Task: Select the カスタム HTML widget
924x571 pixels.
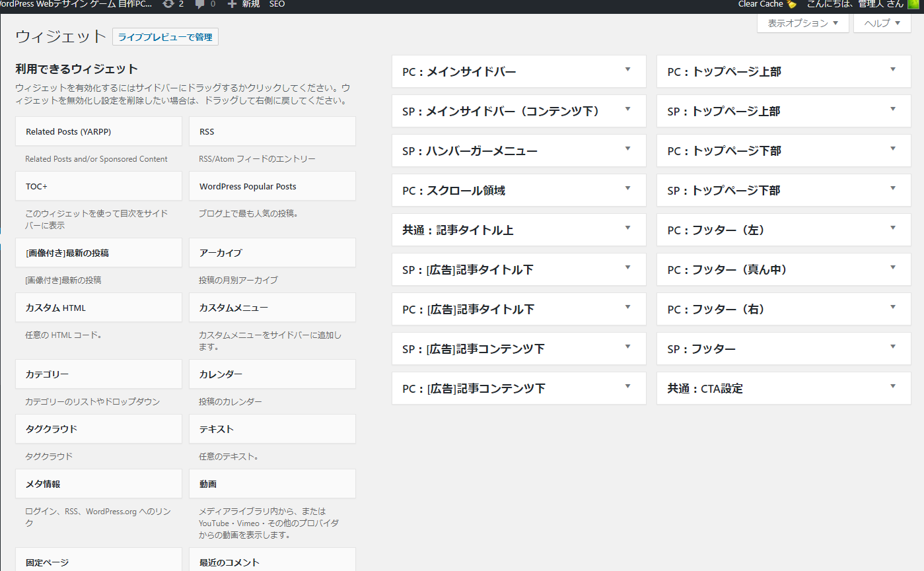Action: point(98,308)
